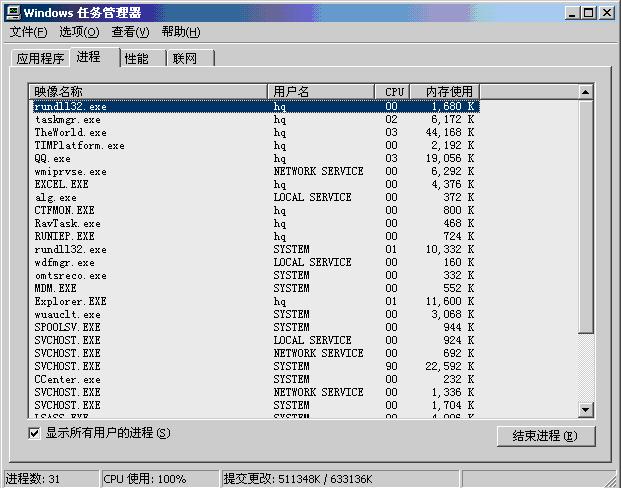This screenshot has width=621, height=488.
Task: Select SVCHOST.EXE with 924 K memory
Action: tap(255, 341)
